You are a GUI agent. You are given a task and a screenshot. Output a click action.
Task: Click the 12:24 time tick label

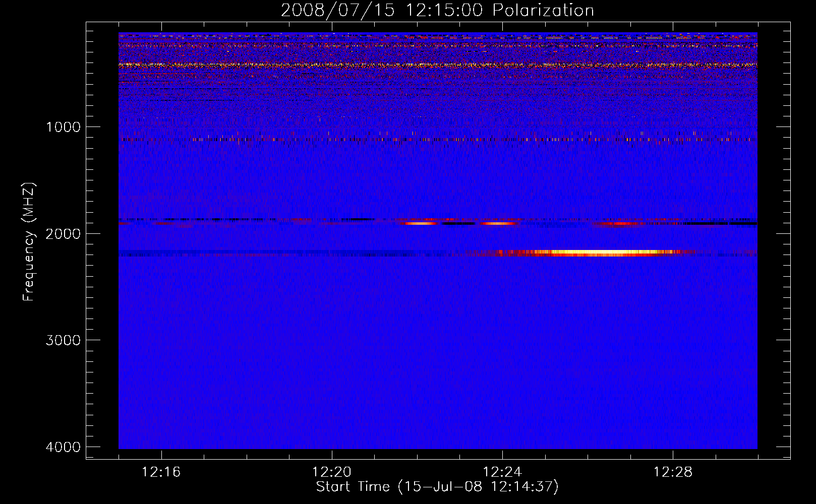point(502,472)
